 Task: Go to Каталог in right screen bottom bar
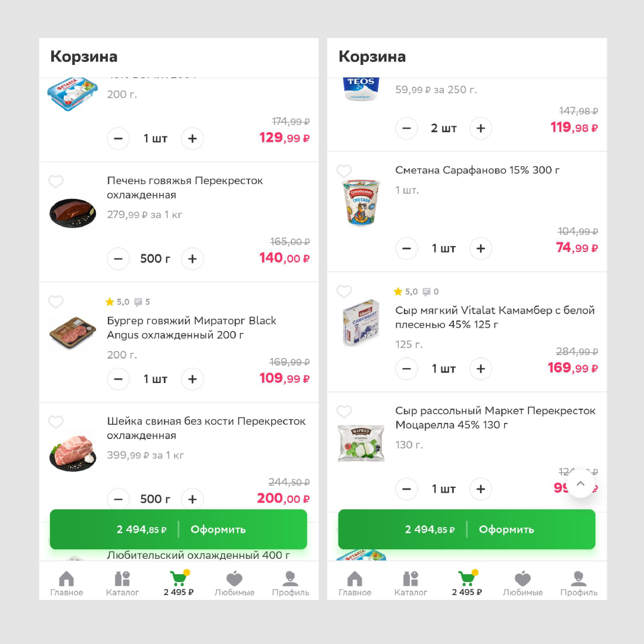click(x=410, y=584)
